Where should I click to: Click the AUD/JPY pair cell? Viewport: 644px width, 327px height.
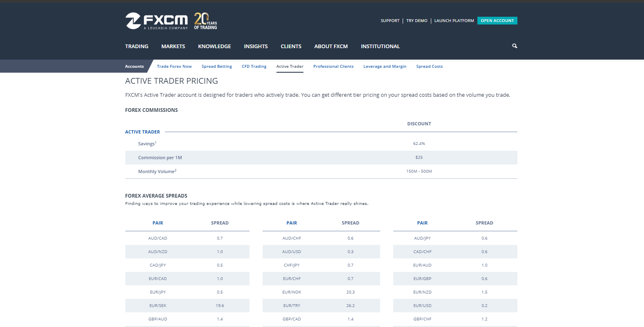(422, 238)
